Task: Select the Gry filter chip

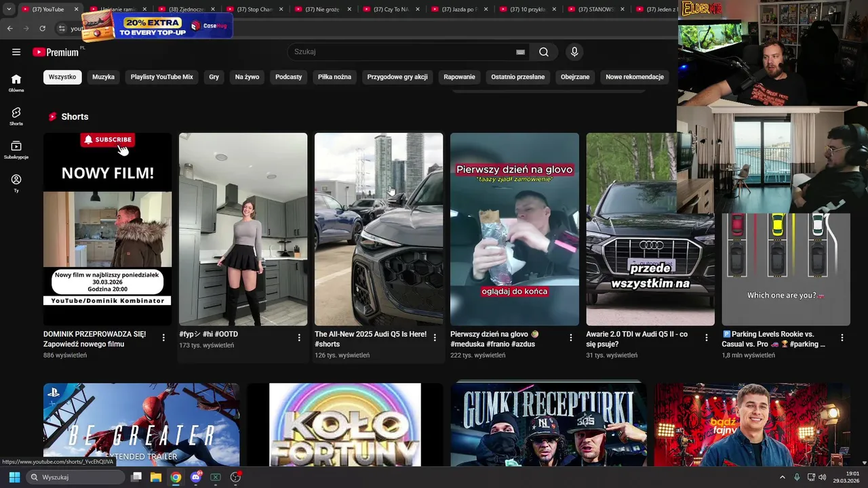Action: pos(214,77)
